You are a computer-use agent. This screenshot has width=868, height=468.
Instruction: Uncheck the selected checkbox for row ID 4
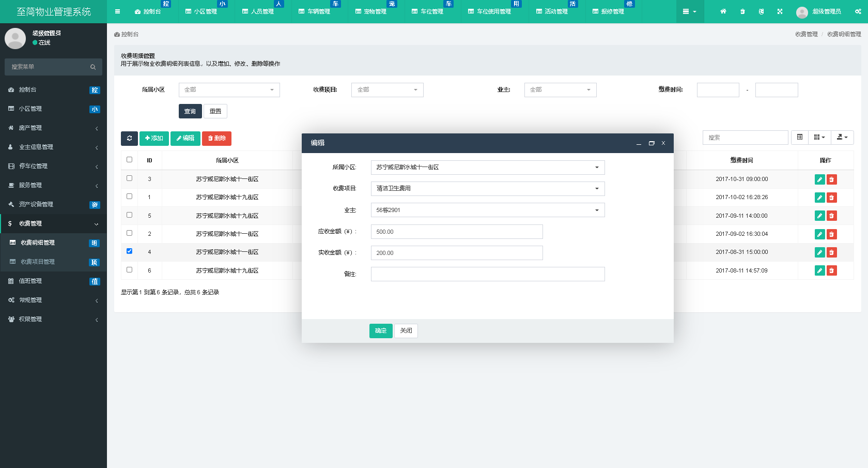point(129,251)
